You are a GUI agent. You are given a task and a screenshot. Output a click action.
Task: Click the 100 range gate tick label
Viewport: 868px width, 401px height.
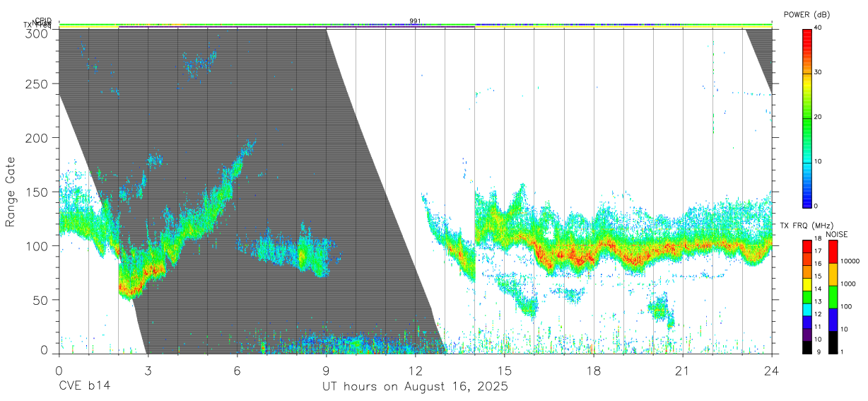[36, 245]
